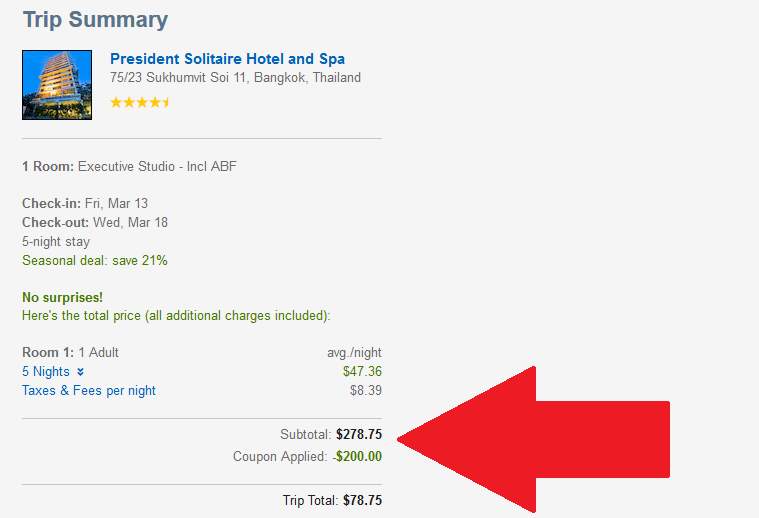Click the hotel star rating
The width and height of the screenshot is (759, 518).
(140, 102)
